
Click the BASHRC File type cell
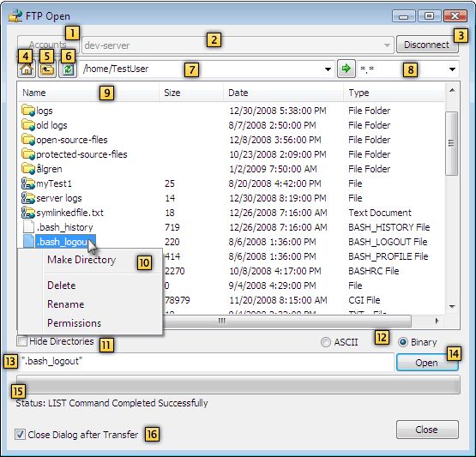373,271
